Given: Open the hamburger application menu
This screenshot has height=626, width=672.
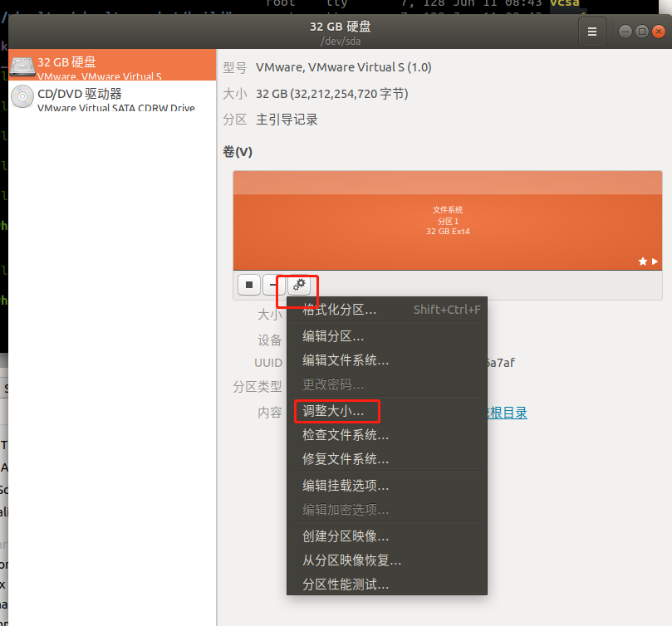Looking at the screenshot, I should point(592,32).
